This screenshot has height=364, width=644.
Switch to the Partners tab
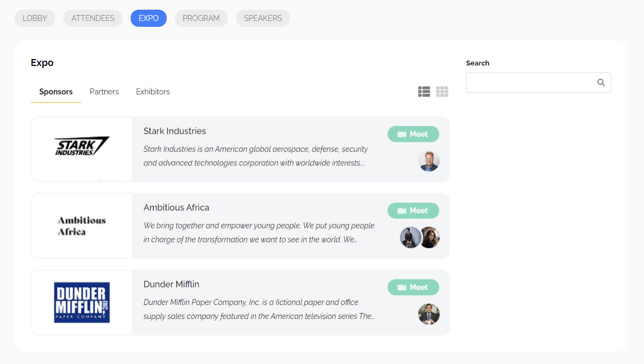(x=104, y=92)
